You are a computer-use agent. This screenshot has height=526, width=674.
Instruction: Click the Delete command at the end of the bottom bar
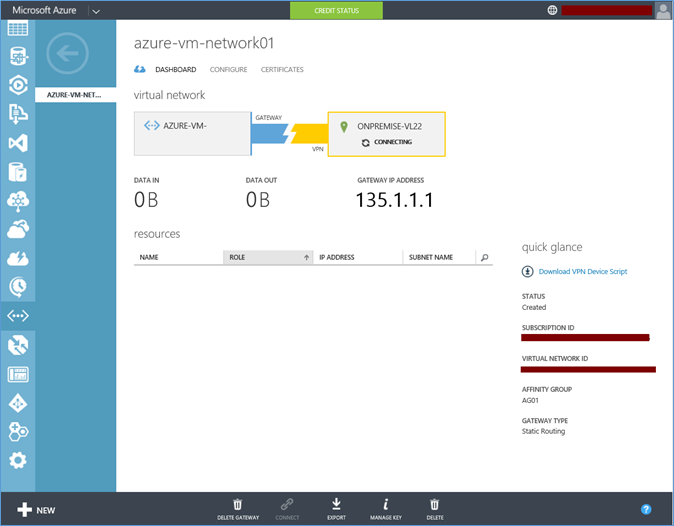pos(435,509)
